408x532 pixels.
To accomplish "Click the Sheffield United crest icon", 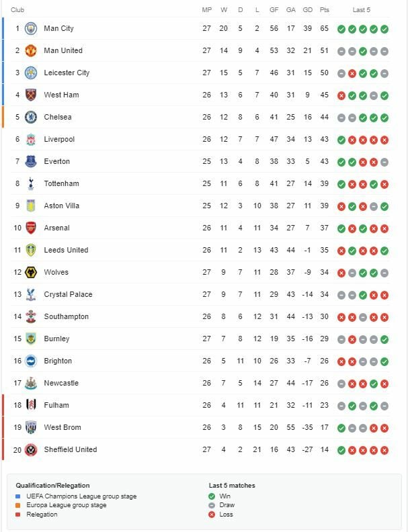I will click(31, 449).
